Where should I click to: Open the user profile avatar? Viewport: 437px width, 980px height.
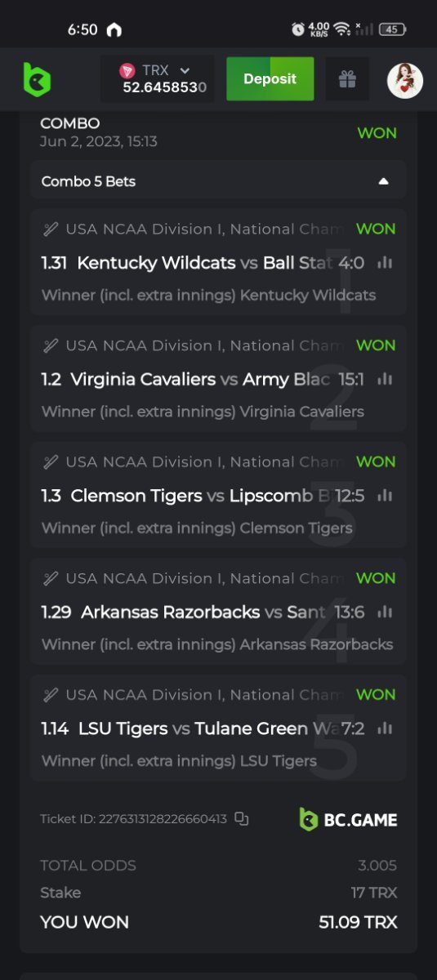[x=405, y=80]
